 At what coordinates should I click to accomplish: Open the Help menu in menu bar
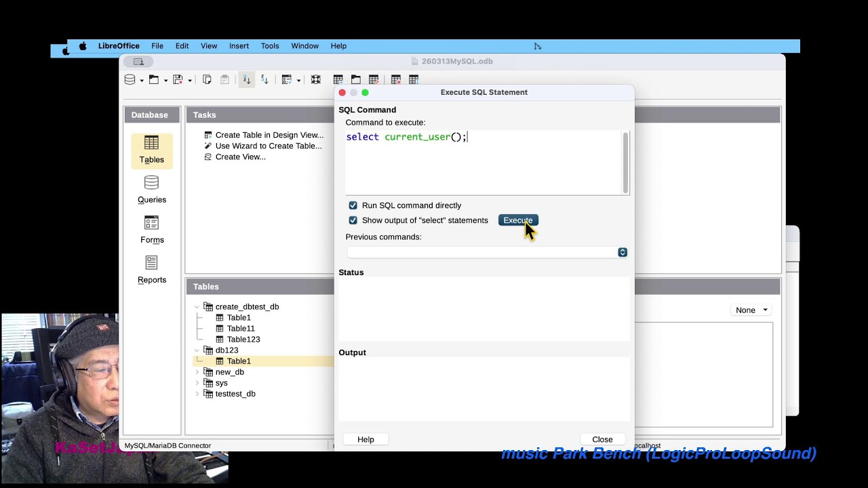point(338,46)
